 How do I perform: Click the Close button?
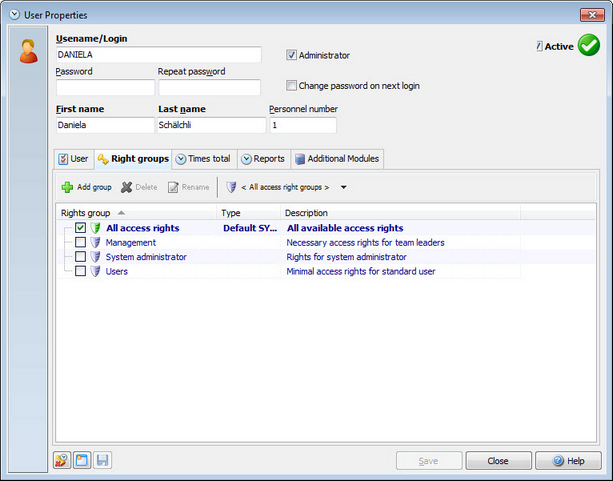pos(498,461)
